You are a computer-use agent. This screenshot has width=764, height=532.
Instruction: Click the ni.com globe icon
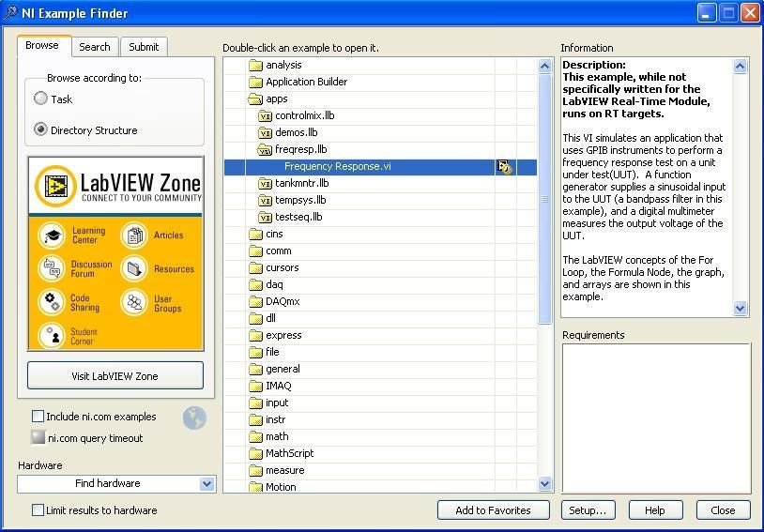click(x=194, y=418)
